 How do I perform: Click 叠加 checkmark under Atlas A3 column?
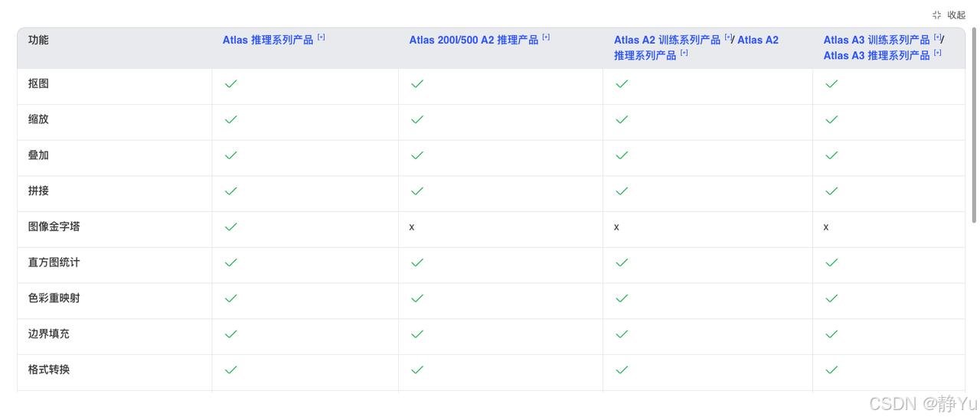pos(831,155)
